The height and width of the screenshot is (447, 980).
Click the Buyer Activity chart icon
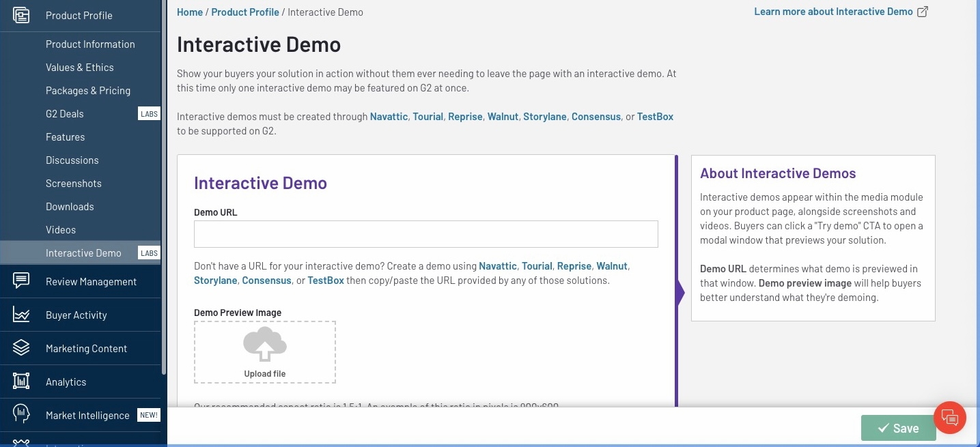(21, 315)
